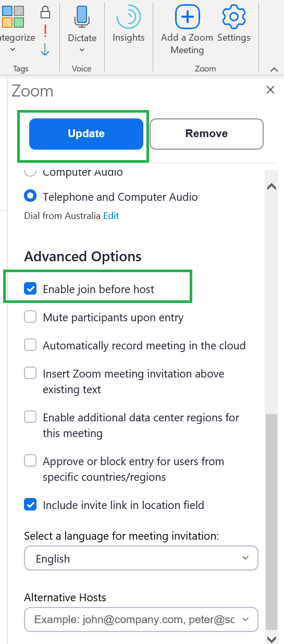Open the meeting invitation language dropdown
Image resolution: width=284 pixels, height=644 pixels.
[141, 558]
